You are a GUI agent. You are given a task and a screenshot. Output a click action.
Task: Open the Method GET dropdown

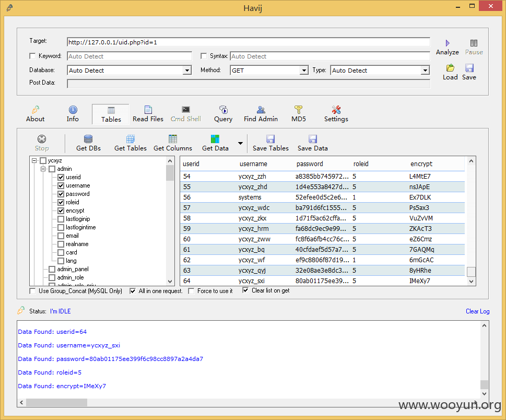(x=304, y=71)
